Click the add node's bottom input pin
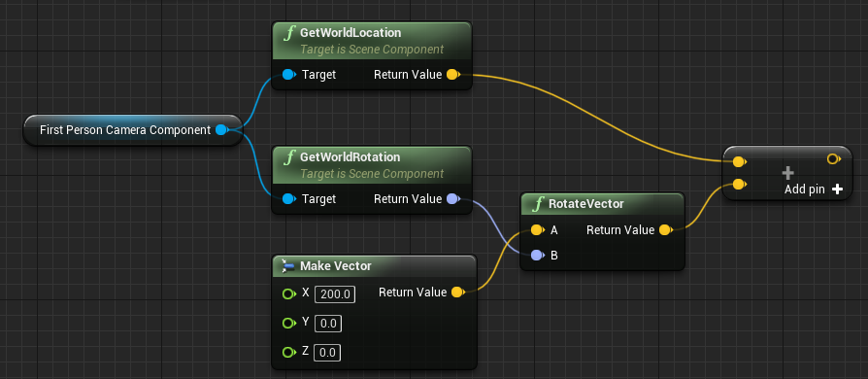Screen dimensions: 868x379 click(739, 184)
